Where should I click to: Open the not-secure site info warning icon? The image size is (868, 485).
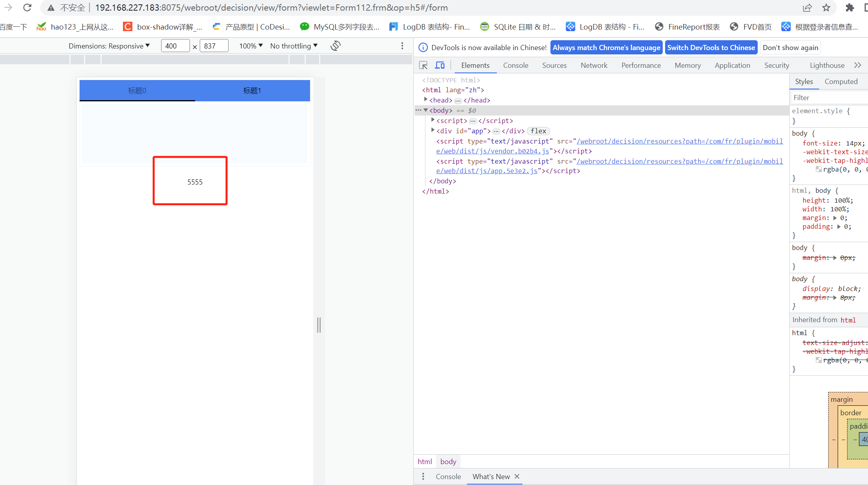(51, 7)
